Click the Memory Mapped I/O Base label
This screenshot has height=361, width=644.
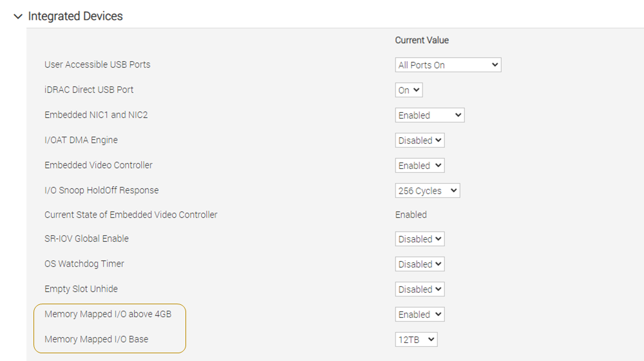(96, 339)
